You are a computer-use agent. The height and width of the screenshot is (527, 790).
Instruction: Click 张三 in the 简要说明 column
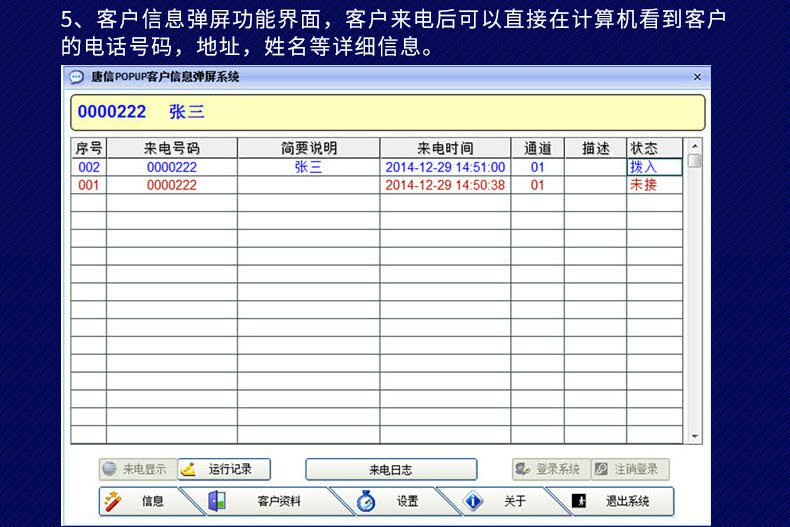[x=308, y=167]
